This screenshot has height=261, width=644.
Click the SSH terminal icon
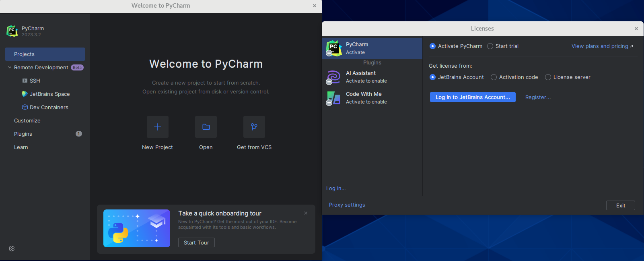[x=25, y=81]
